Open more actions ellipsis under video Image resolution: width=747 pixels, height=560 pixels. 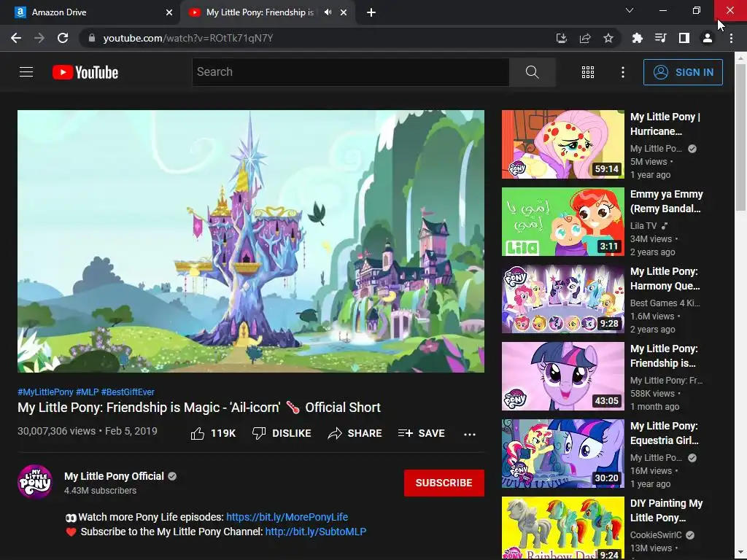470,434
